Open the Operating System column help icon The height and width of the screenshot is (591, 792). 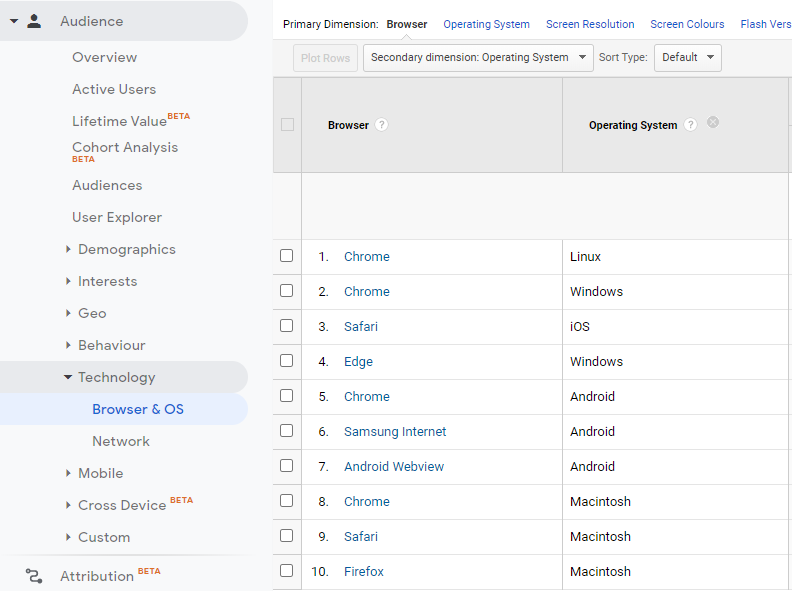tap(690, 125)
